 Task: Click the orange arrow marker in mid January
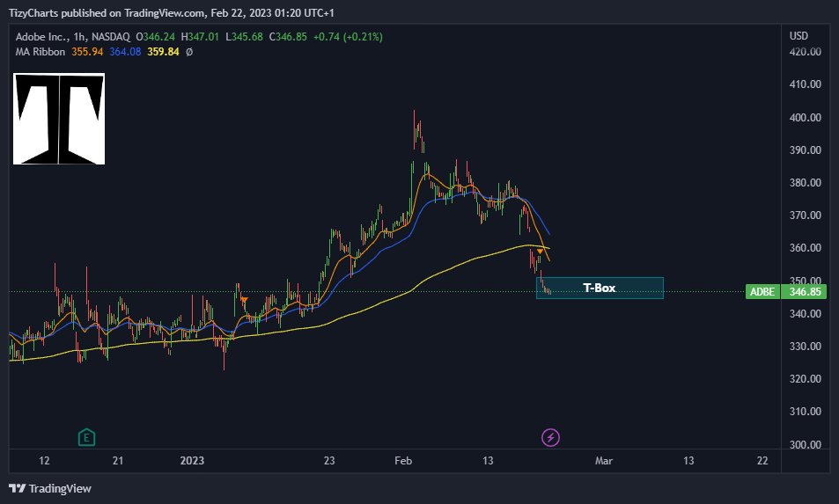tap(244, 300)
